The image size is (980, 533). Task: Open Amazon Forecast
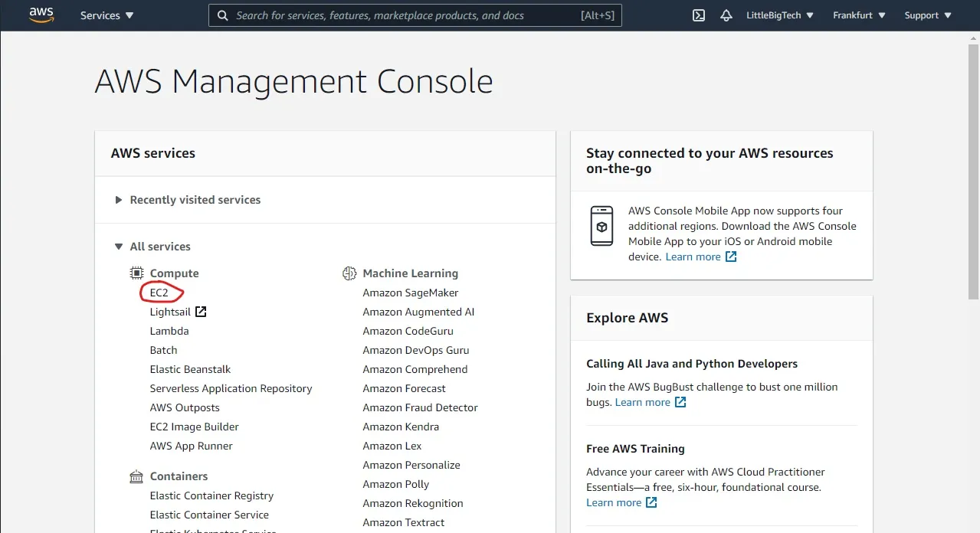(x=405, y=388)
